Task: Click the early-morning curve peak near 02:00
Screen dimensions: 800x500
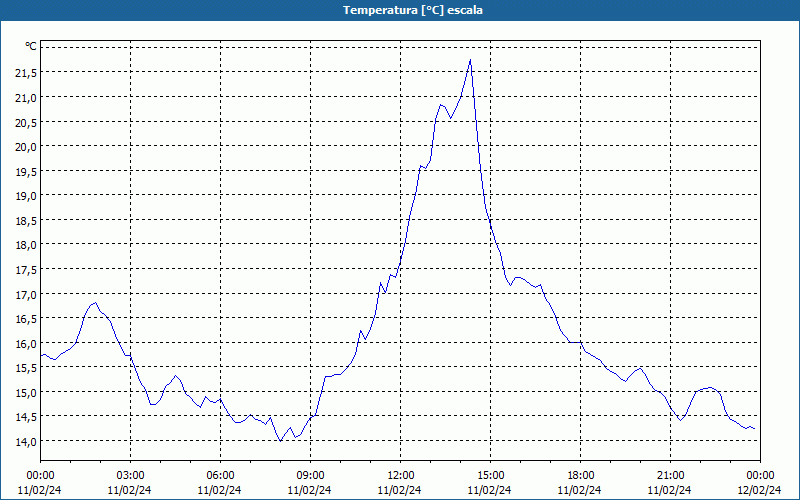Action: pos(95,303)
